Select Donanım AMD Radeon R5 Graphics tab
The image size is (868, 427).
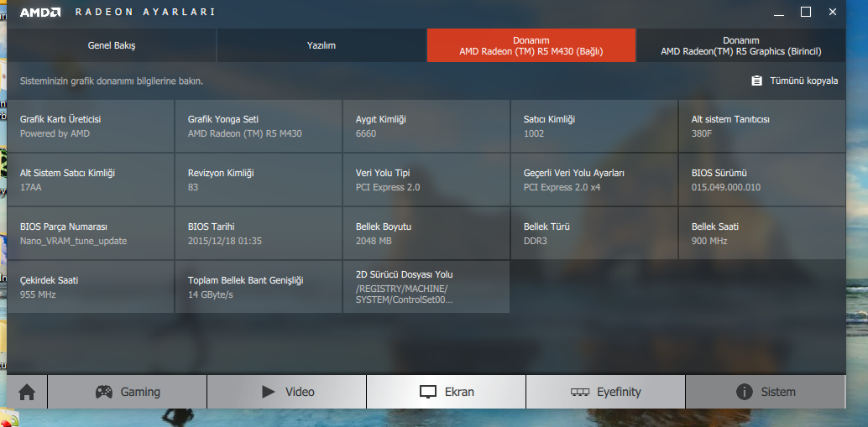[x=741, y=45]
